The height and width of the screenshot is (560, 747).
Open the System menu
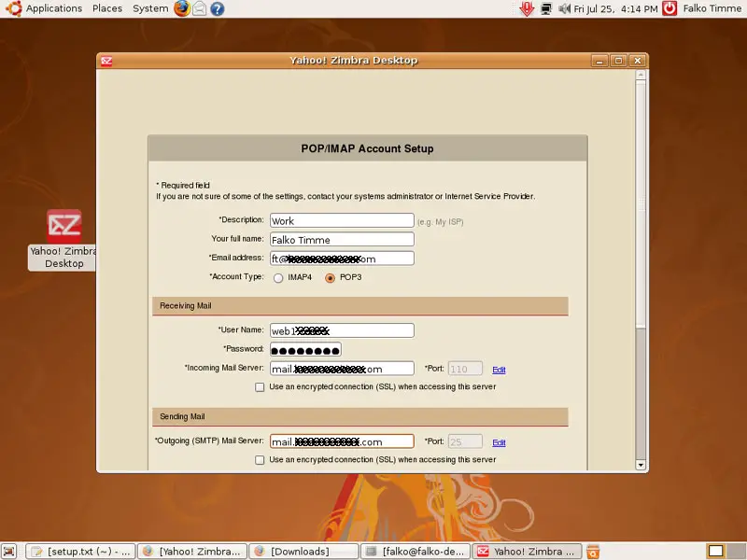(x=150, y=8)
